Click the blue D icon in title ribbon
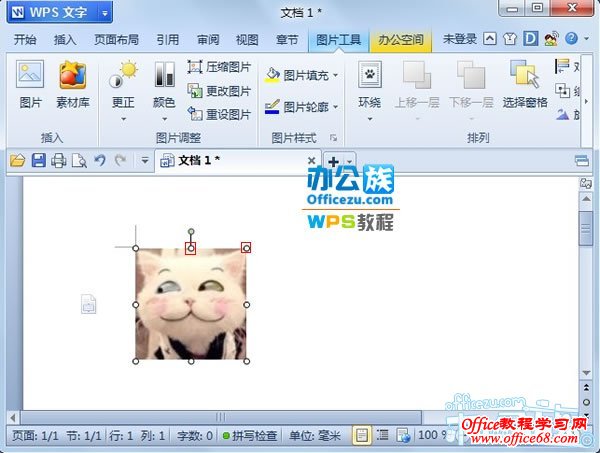 tap(530, 39)
